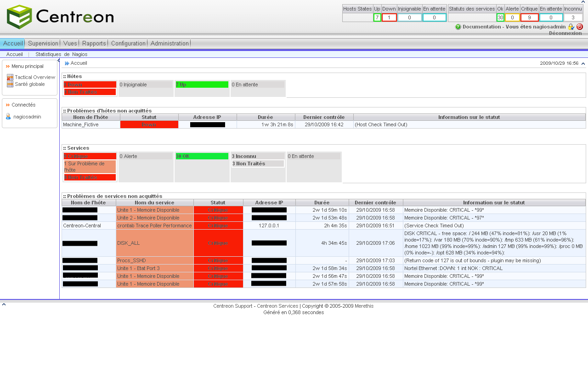Viewport: 588px width, 372px height.
Task: Click the Centreon logo
Action: (x=60, y=17)
